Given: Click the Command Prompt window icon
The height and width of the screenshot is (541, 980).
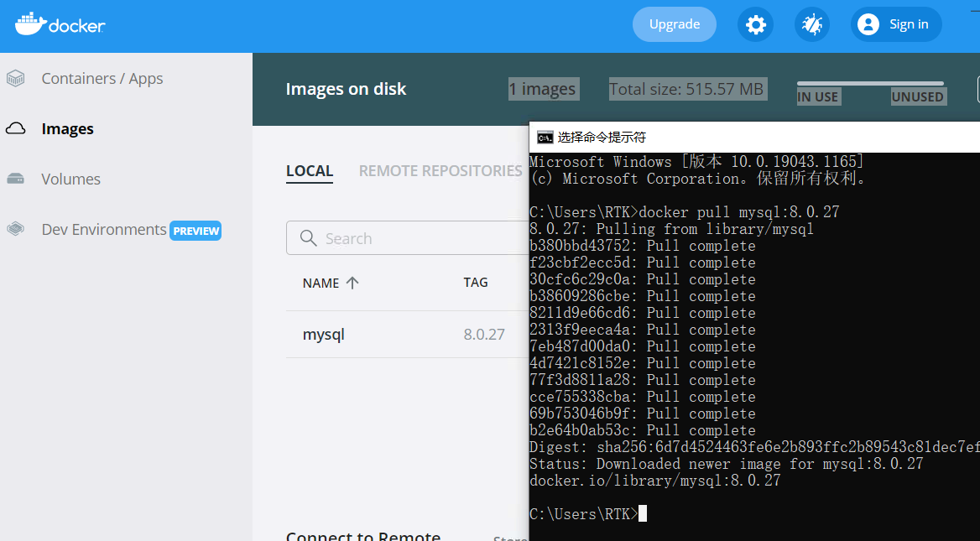Looking at the screenshot, I should (544, 135).
